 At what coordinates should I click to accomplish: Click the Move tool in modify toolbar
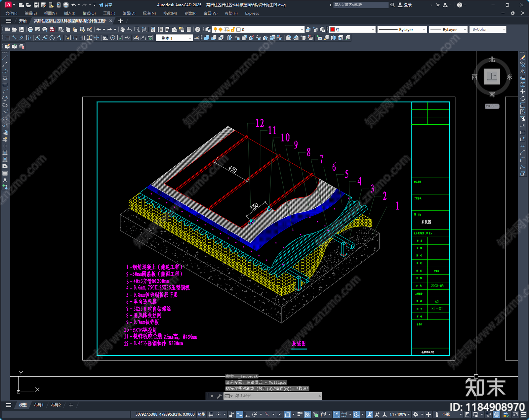pyautogui.click(x=523, y=91)
